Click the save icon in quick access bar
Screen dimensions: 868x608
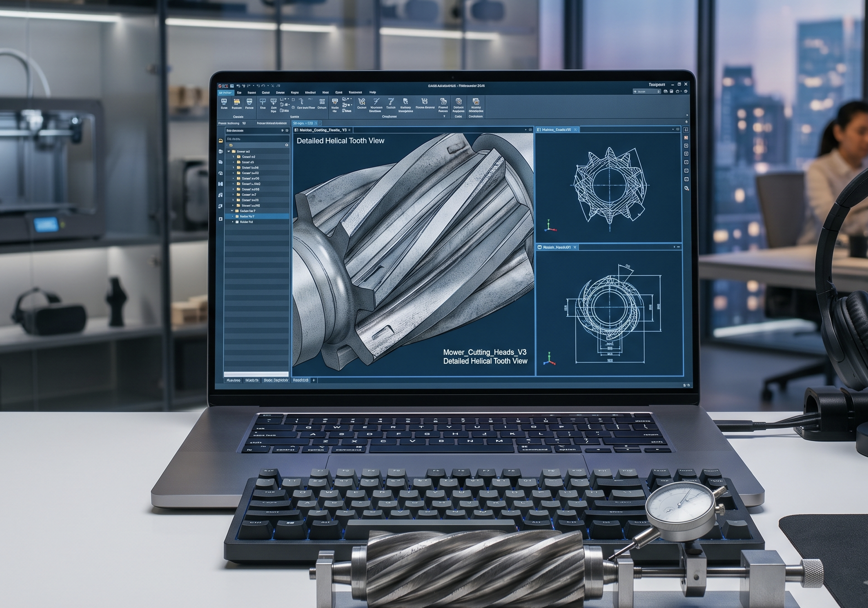click(x=232, y=85)
